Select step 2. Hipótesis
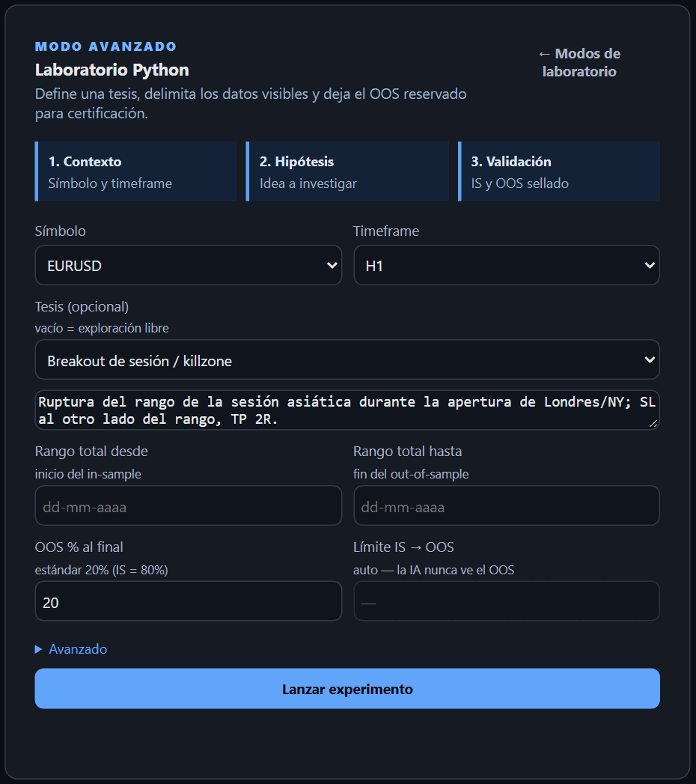 point(347,171)
